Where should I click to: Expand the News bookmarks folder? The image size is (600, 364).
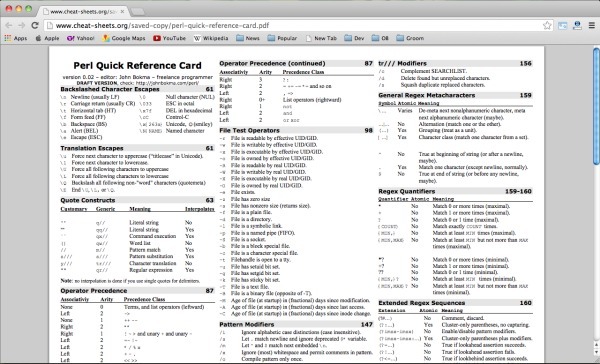[248, 38]
